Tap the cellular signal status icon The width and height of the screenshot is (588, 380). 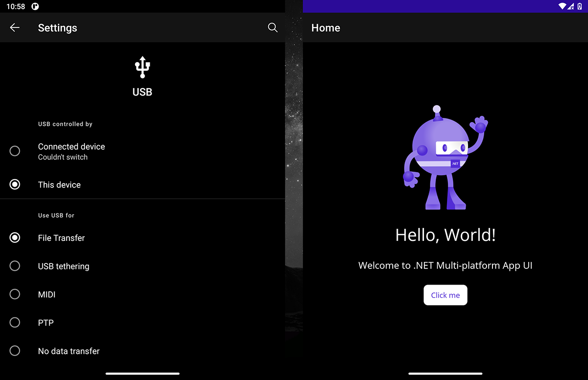point(571,6)
